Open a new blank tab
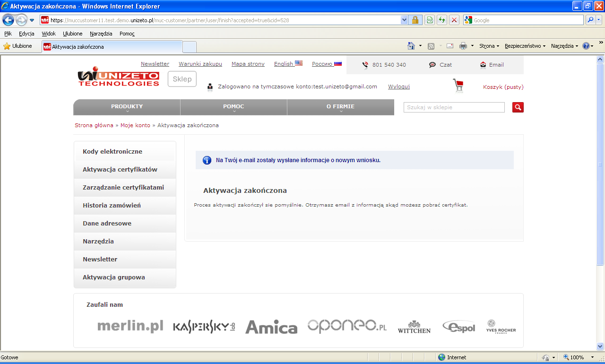Screen dimensions: 605x364 190,47
